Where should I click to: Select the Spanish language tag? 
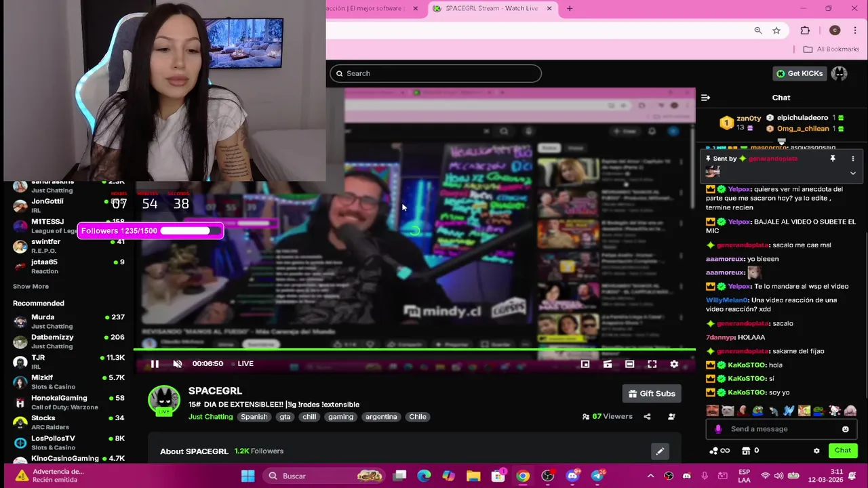pos(254,417)
